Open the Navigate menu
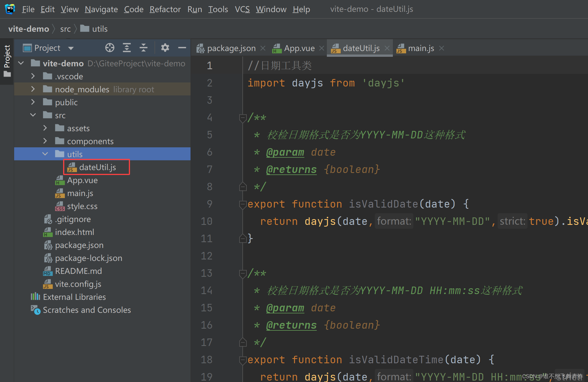 pos(101,9)
